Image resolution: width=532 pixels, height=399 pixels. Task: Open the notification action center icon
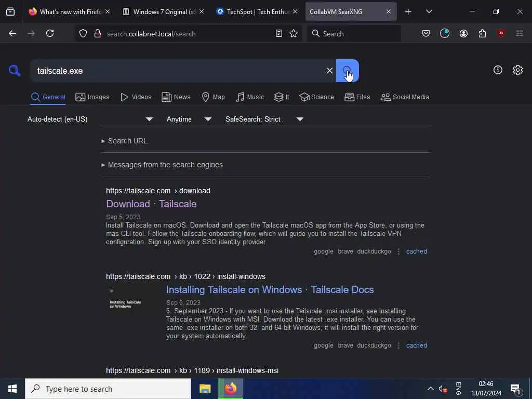515,389
